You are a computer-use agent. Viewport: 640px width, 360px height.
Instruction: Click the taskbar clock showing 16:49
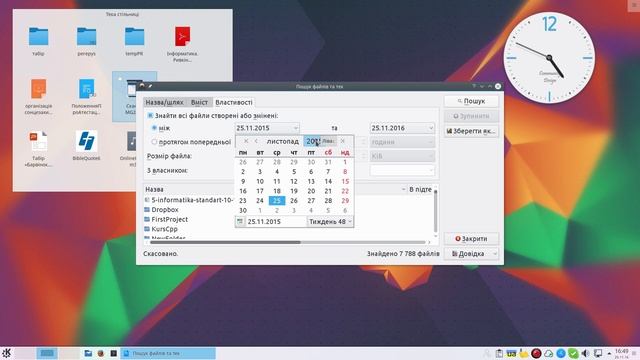(622, 353)
